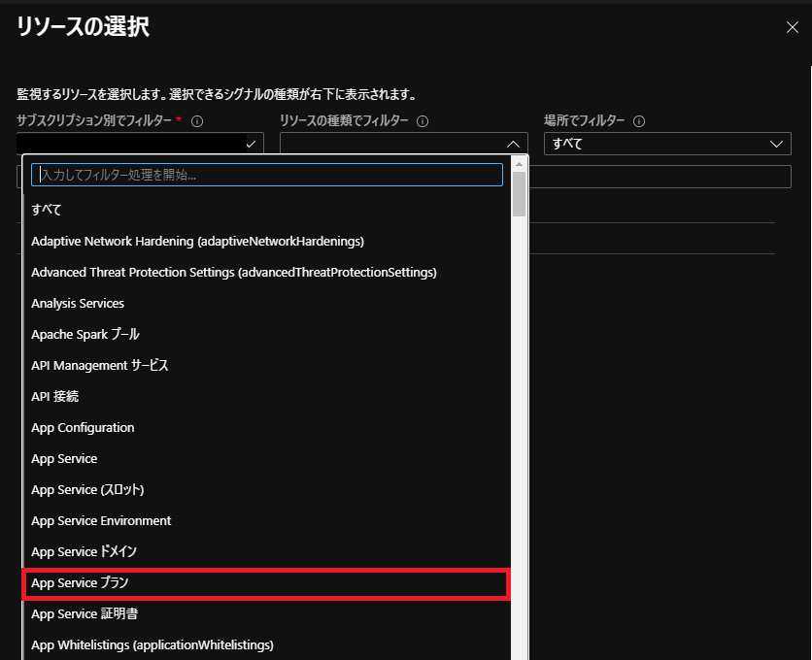812x660 pixels.
Task: Click info icon beside 場所でフィルター
Action: (639, 121)
